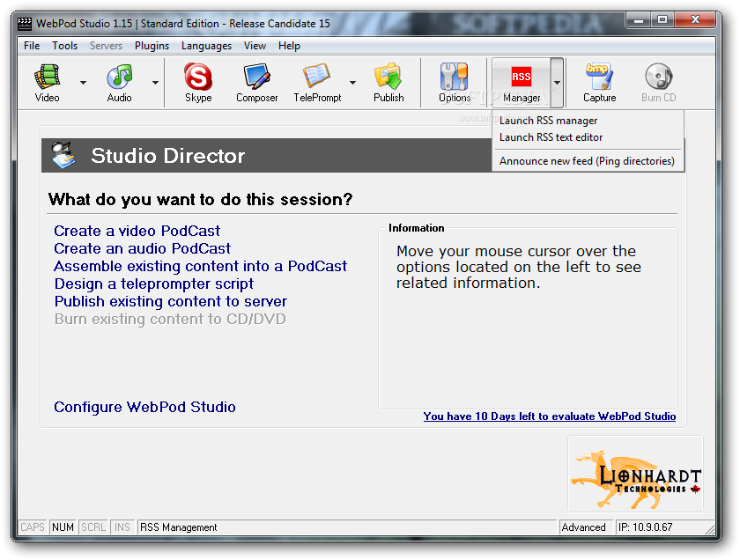Open the Composer tool

pyautogui.click(x=256, y=83)
